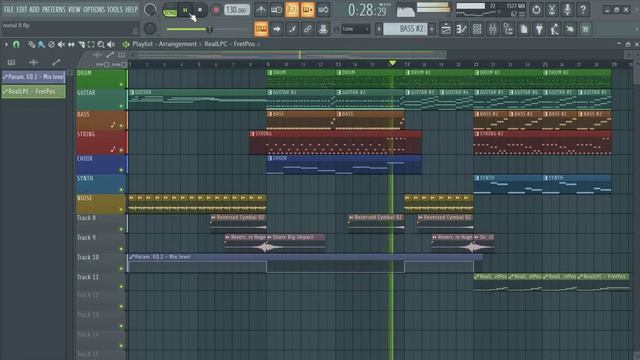Open Playlist options arrow menu
The image size is (640, 360).
6,44
